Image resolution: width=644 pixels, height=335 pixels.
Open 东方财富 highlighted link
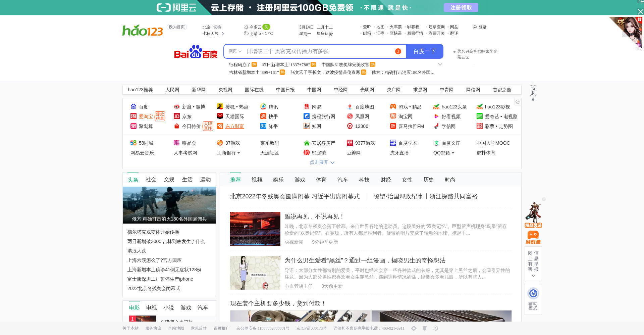[x=235, y=126]
